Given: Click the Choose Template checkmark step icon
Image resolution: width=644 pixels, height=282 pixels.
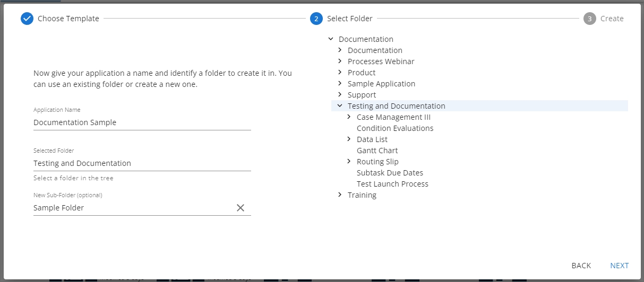Looking at the screenshot, I should (27, 19).
